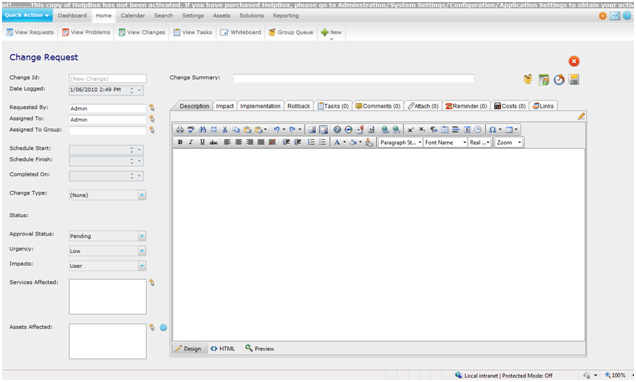Open the Approval Status dropdown
Screen dimensions: 636x382
[142, 236]
